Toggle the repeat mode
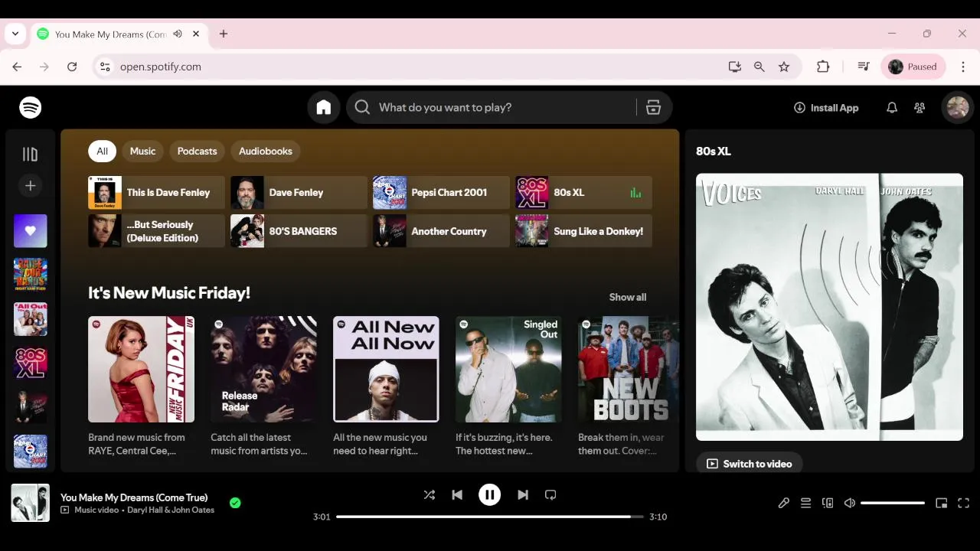Screen dimensions: 980x551 pos(550,495)
